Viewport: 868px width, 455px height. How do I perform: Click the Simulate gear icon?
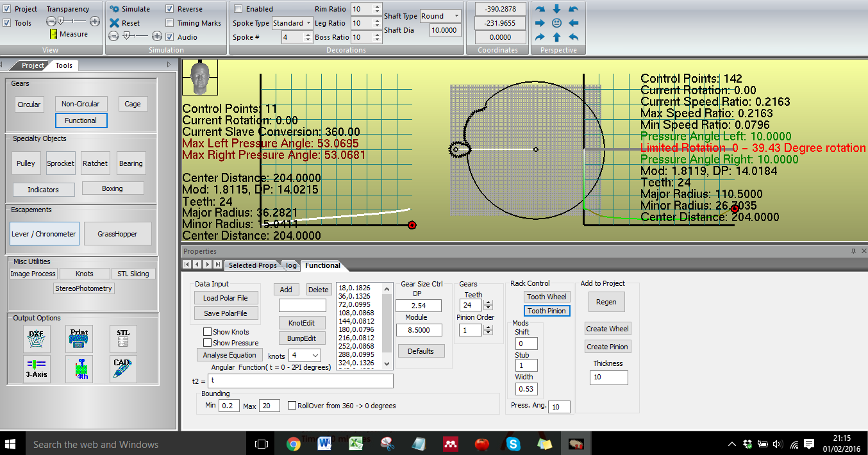[x=115, y=9]
